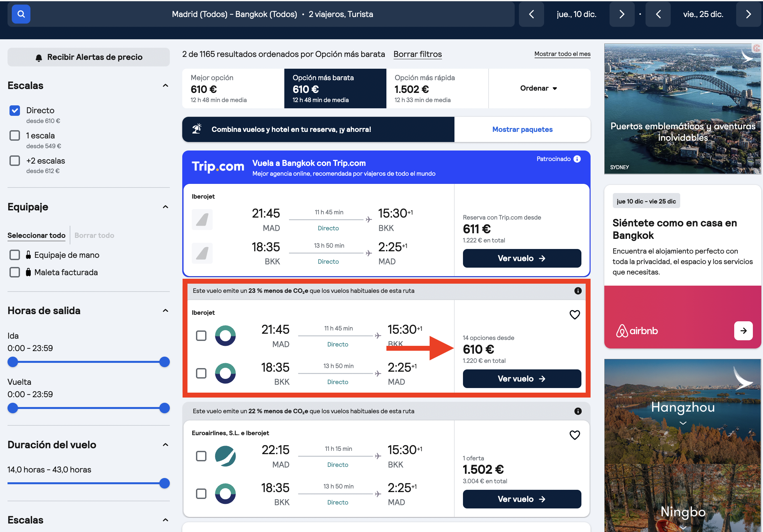Go to previous return date before vie., 25 dic.
763x532 pixels.
point(658,14)
